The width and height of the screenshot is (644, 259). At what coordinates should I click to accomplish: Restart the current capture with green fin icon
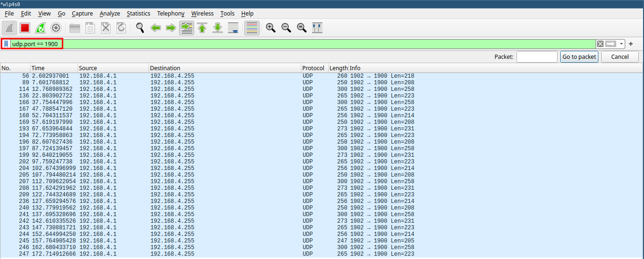(40, 28)
